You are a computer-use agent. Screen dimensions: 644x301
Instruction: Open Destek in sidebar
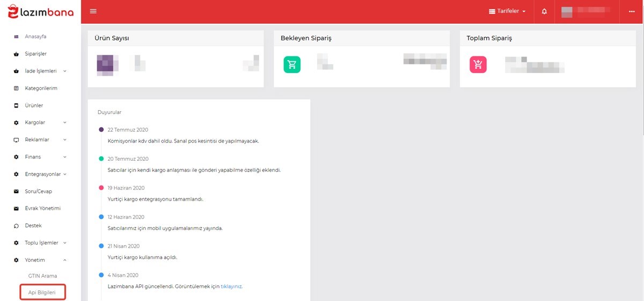point(33,226)
